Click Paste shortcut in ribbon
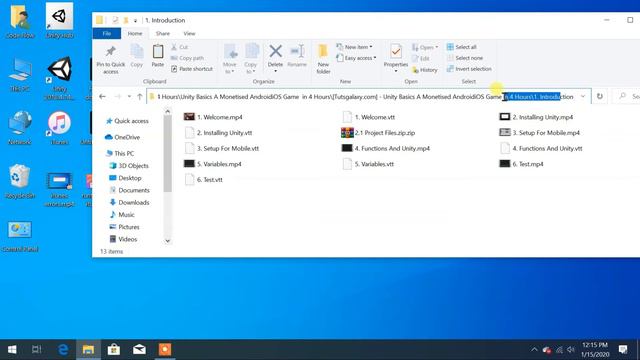Screen dimensions: 640x360 click(x=192, y=69)
